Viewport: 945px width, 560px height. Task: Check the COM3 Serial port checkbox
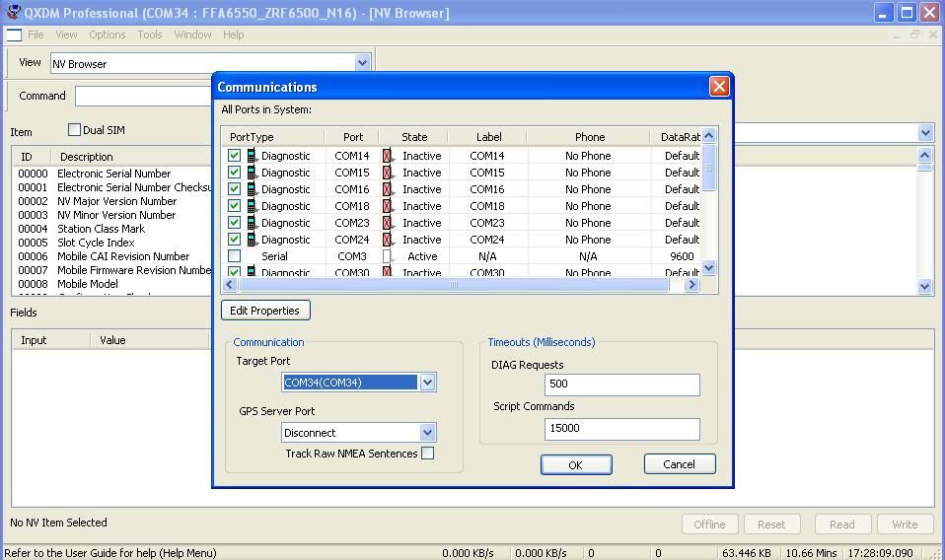point(234,256)
